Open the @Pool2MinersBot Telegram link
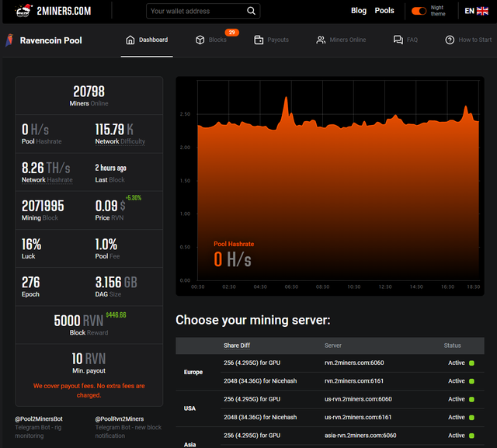The image size is (497, 448). 39,418
